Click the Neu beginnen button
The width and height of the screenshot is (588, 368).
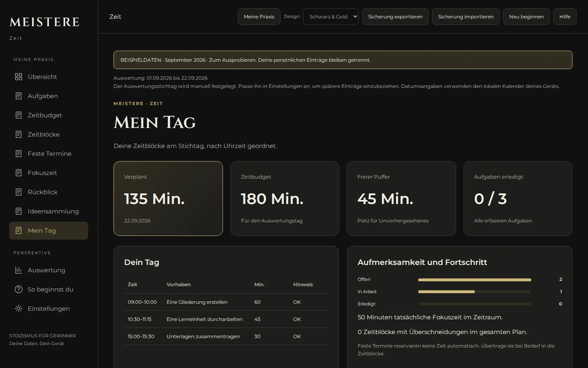[x=526, y=16]
